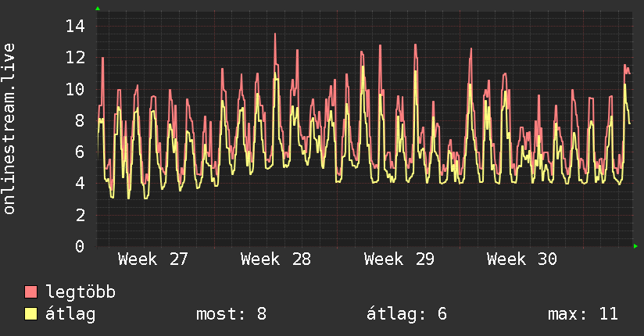The height and width of the screenshot is (336, 644).
Task: Select the Week 29 axis label
Action: (x=399, y=259)
